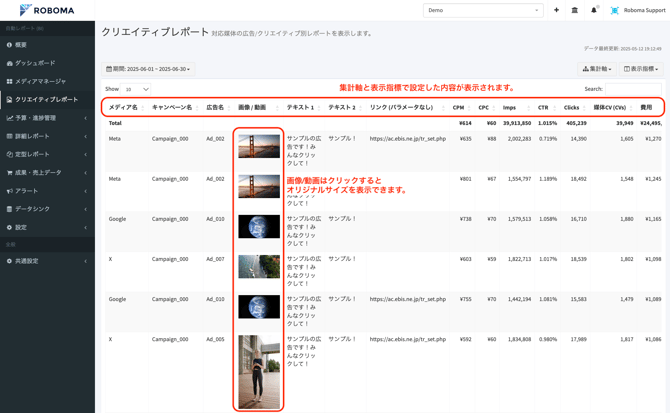Click the 共通設定 gear icon

[9, 261]
